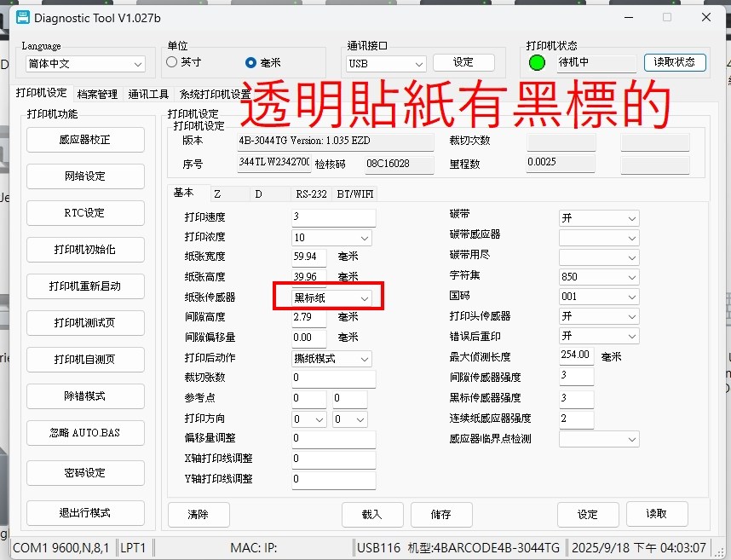Open the 碳带 dropdown set to 开
This screenshot has width=731, height=560.
598,218
